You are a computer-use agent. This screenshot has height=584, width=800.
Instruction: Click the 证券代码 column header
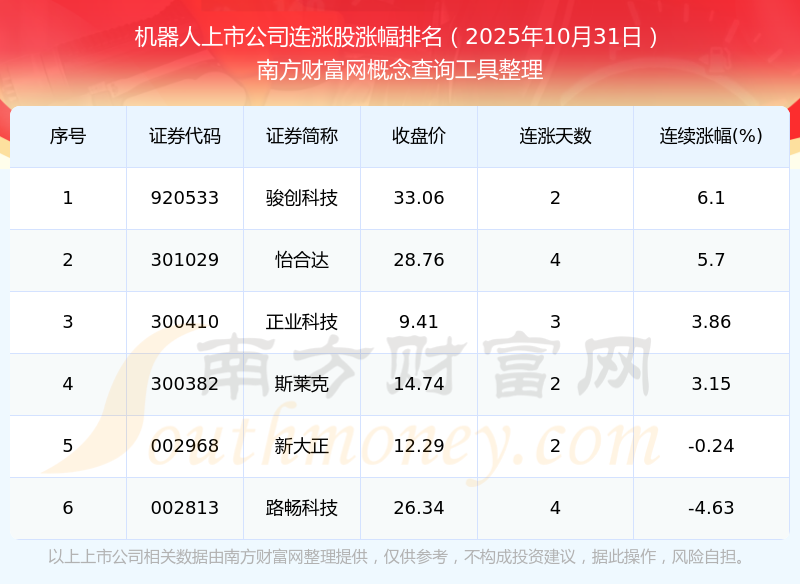185,136
